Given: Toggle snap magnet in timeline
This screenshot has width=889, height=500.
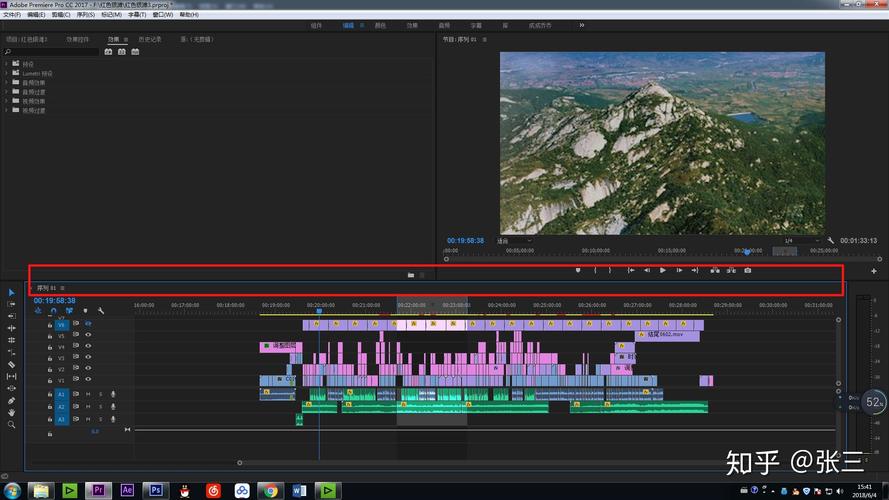Looking at the screenshot, I should point(53,311).
